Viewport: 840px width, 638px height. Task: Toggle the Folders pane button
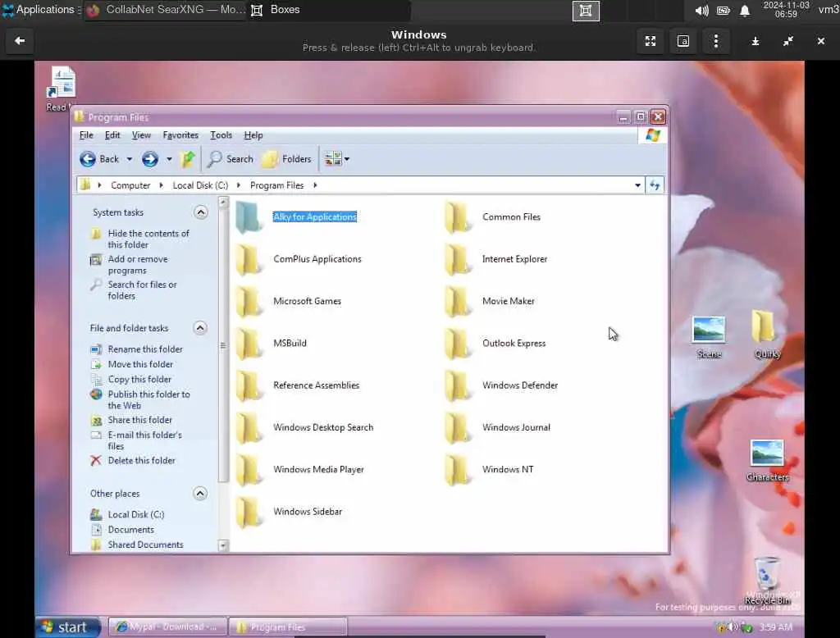click(286, 158)
